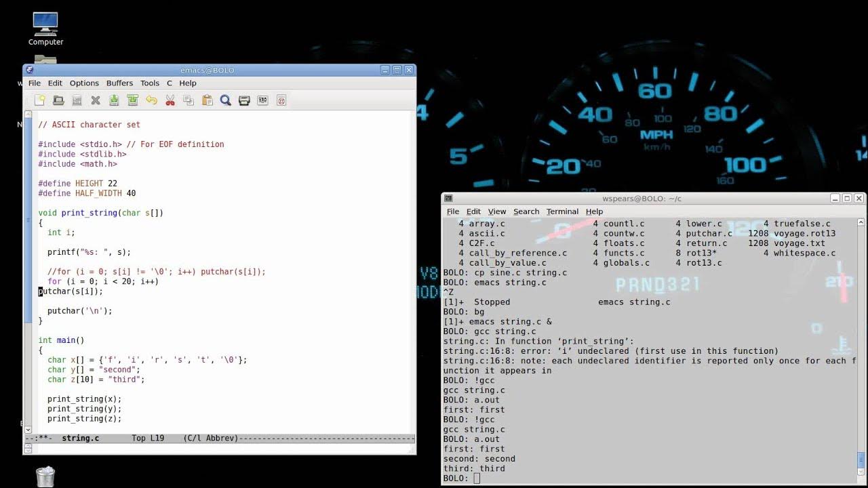
Task: Maximize the Emacs window
Action: [x=397, y=70]
